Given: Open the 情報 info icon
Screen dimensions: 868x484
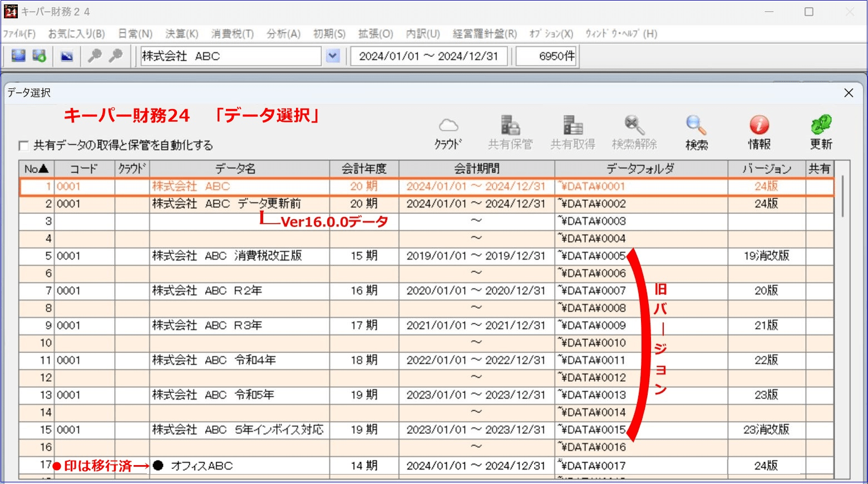Looking at the screenshot, I should (759, 133).
